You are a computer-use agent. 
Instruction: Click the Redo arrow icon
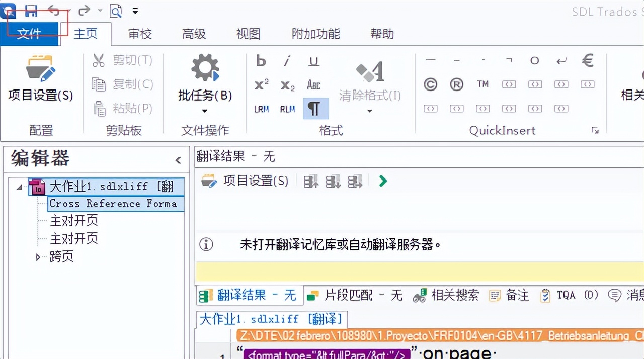[84, 10]
